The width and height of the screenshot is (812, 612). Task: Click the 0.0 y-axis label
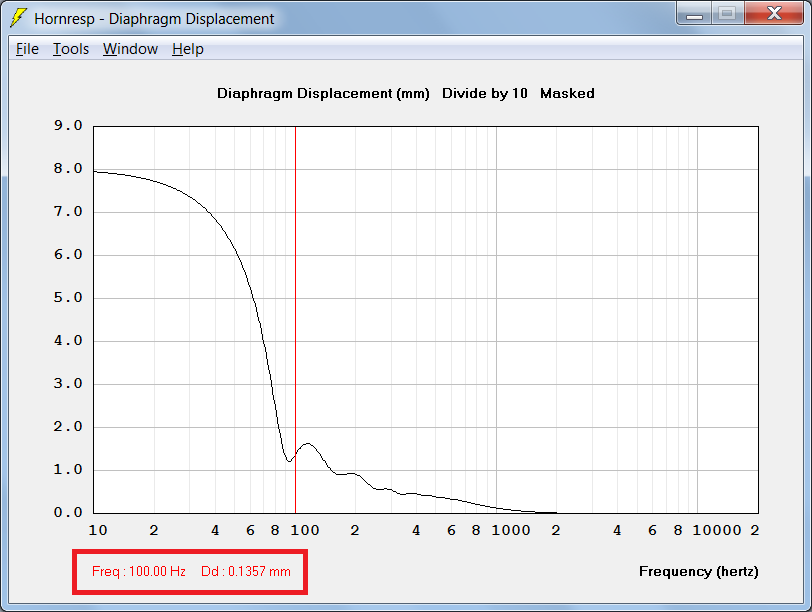68,513
